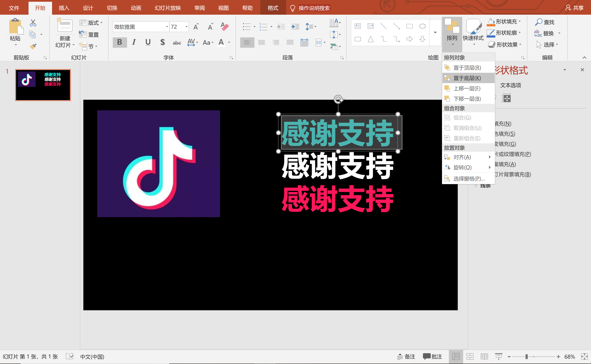The image size is (591, 364).
Task: Open the Insert (插入) ribbon tab
Action: (x=64, y=8)
